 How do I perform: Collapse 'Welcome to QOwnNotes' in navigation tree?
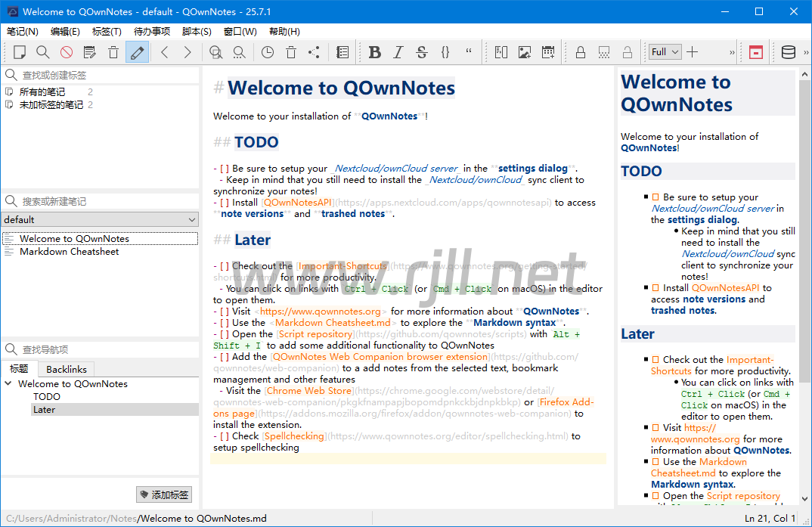8,383
